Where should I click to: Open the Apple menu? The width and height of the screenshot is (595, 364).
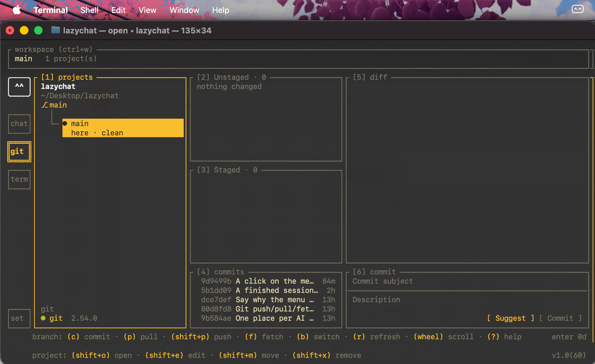pos(17,10)
